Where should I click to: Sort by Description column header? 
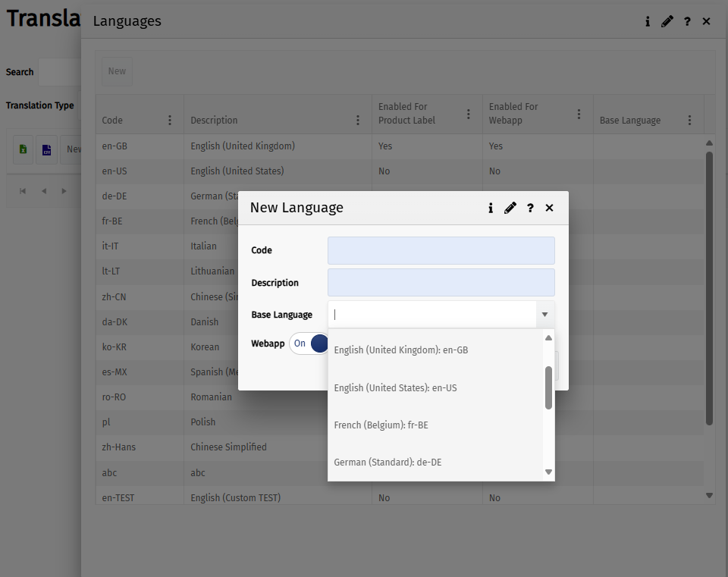coord(214,121)
